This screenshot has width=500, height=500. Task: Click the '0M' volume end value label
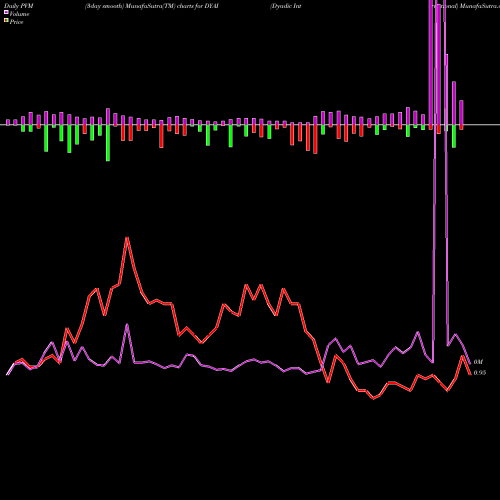478,362
